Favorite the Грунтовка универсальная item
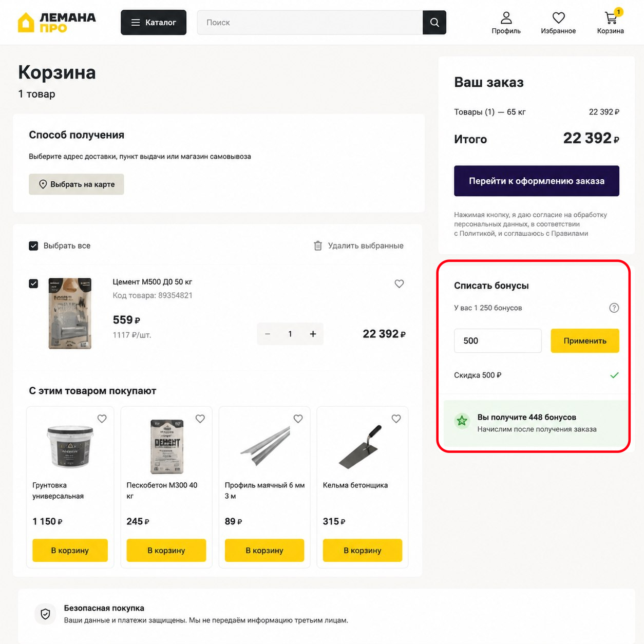Viewport: 644px width, 644px height. click(x=102, y=419)
